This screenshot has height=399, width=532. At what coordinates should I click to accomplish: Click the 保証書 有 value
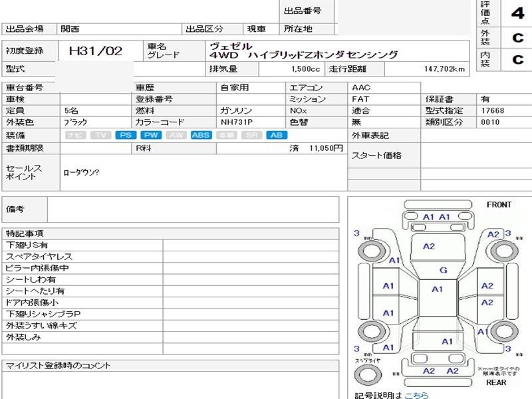485,99
